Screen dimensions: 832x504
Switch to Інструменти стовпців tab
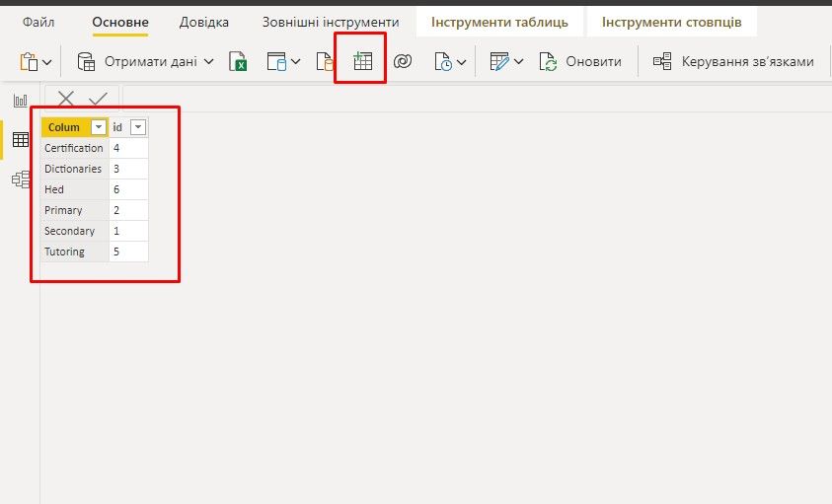[671, 22]
